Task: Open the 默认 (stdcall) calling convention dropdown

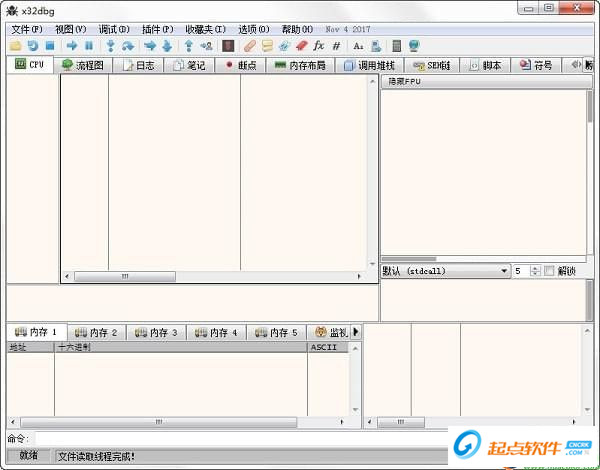Action: pyautogui.click(x=445, y=271)
